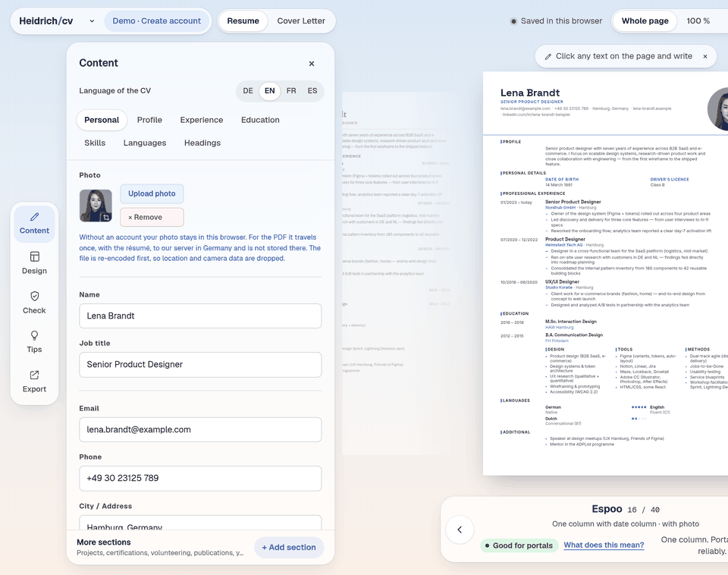
Task: Click the name Lena Brandt on CV
Action: coord(530,93)
